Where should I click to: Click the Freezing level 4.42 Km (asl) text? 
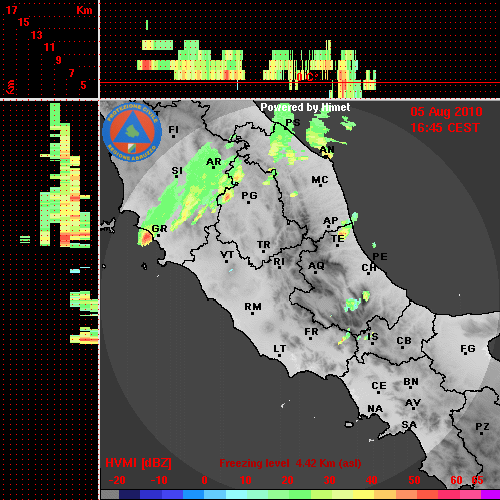tap(290, 463)
